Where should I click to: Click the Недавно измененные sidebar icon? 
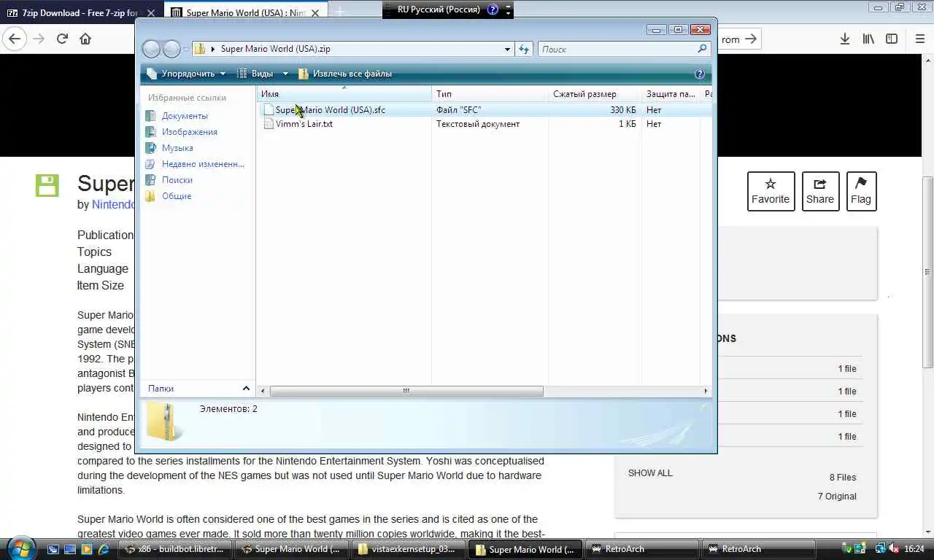click(x=150, y=164)
